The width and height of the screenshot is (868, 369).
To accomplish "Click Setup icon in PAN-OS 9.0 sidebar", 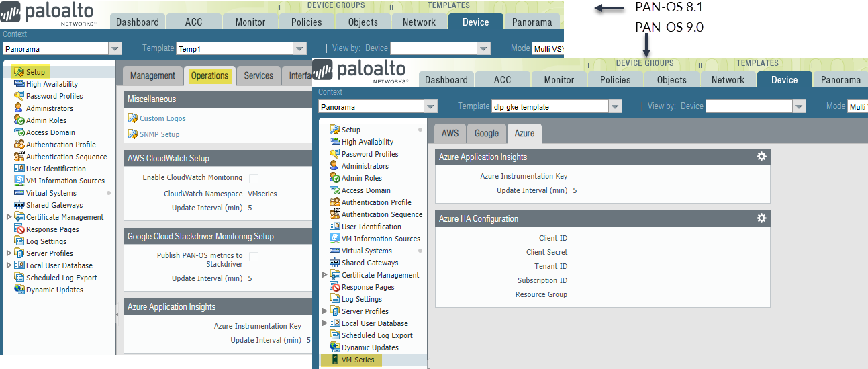I will pyautogui.click(x=335, y=130).
